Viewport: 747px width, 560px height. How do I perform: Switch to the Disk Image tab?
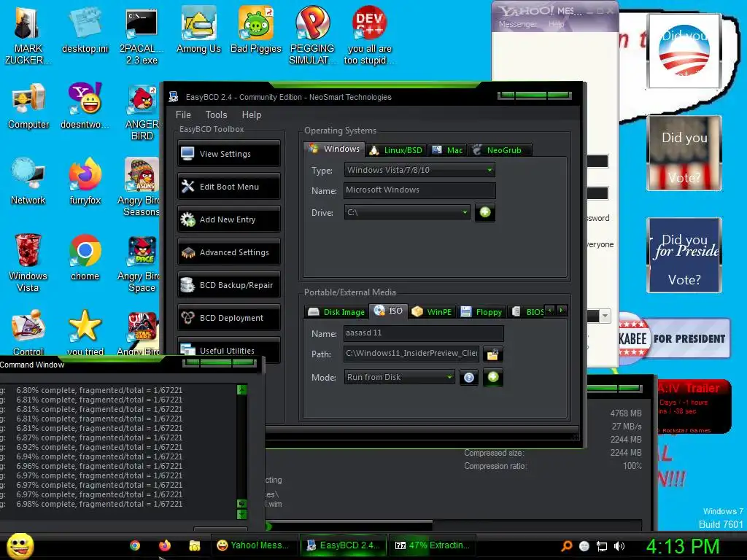click(x=336, y=312)
